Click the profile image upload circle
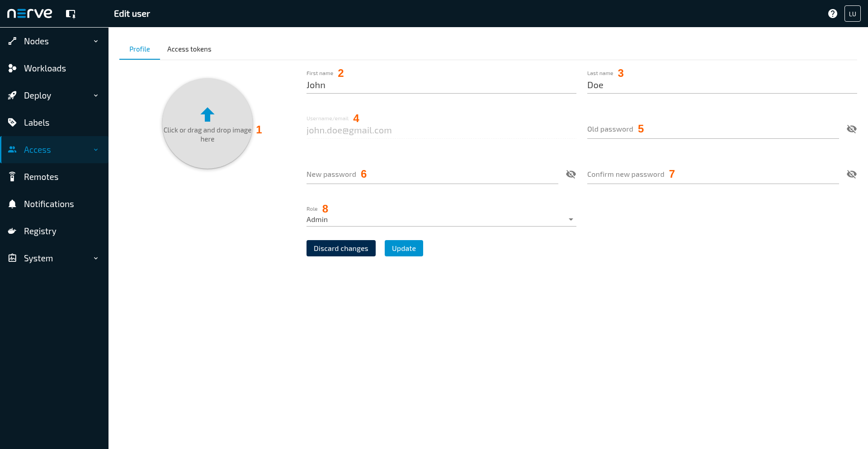Viewport: 868px width, 449px height. click(208, 123)
